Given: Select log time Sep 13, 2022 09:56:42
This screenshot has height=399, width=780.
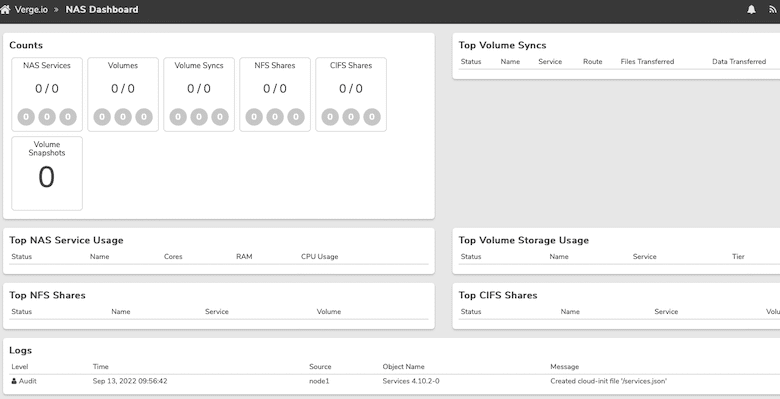Looking at the screenshot, I should click(x=130, y=381).
